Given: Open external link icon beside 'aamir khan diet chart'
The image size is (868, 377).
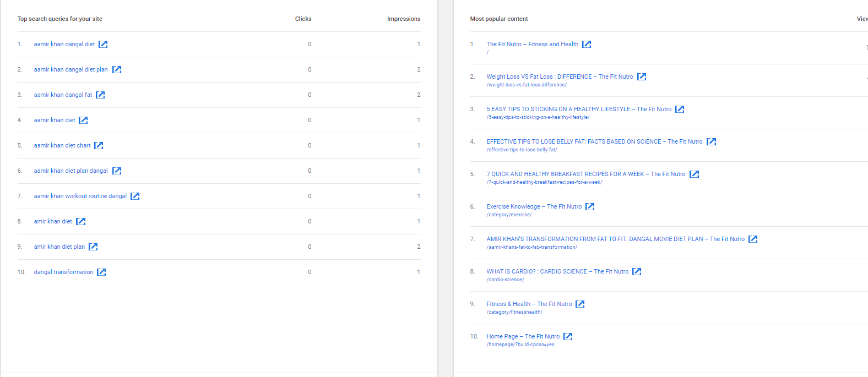Looking at the screenshot, I should (99, 145).
